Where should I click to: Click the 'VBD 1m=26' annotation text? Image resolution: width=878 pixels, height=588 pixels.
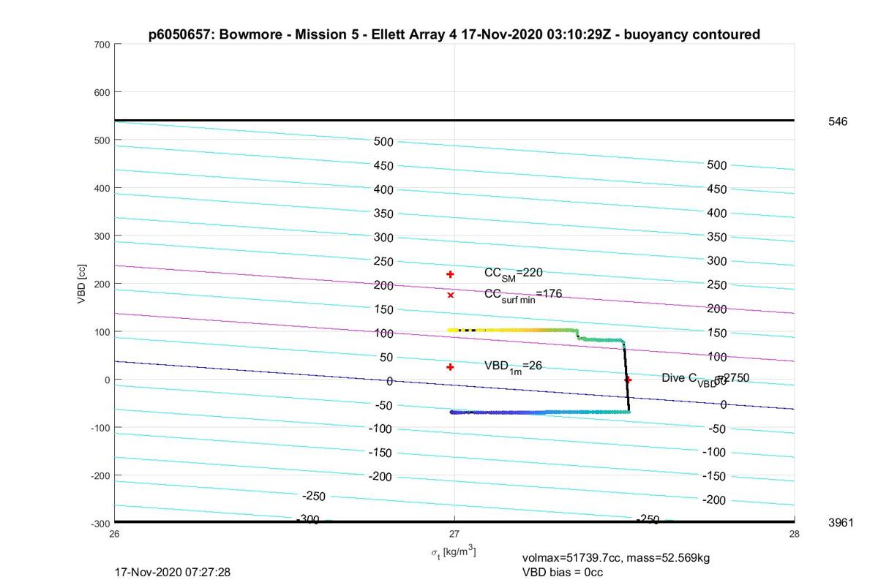click(513, 366)
